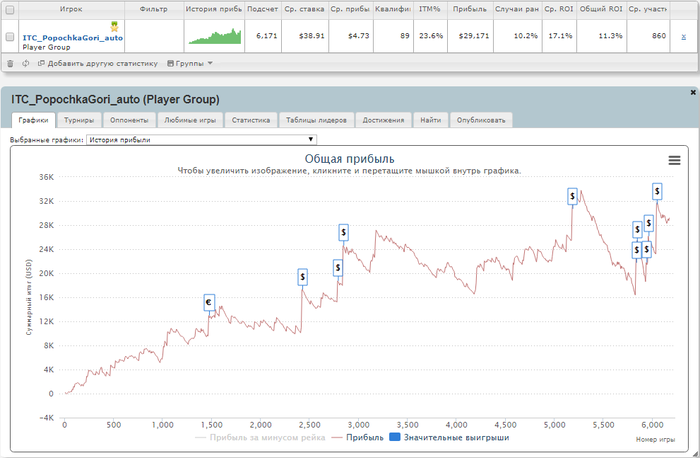Close the player group panel
Image resolution: width=700 pixels, height=458 pixels.
point(693,92)
